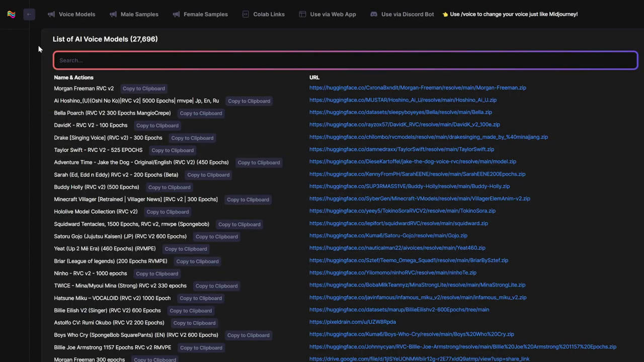Open the Billie Joe Armstrong zip link

[463, 346]
